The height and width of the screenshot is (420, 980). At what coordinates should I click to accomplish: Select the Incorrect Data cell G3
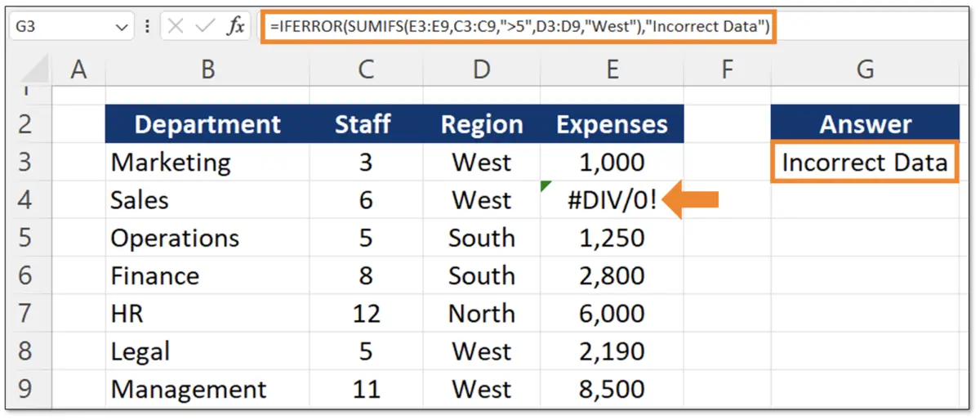(x=865, y=163)
